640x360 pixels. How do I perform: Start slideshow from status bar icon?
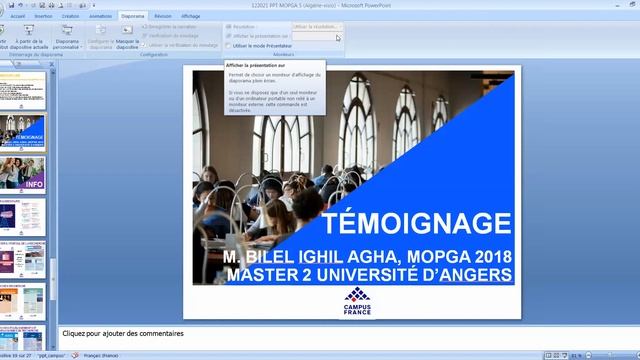[x=564, y=356]
